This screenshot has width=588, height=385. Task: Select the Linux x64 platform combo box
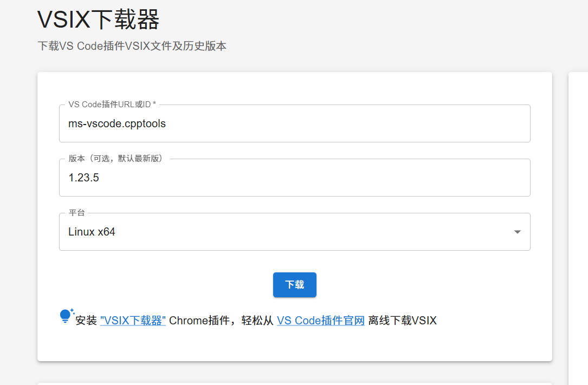click(x=294, y=232)
